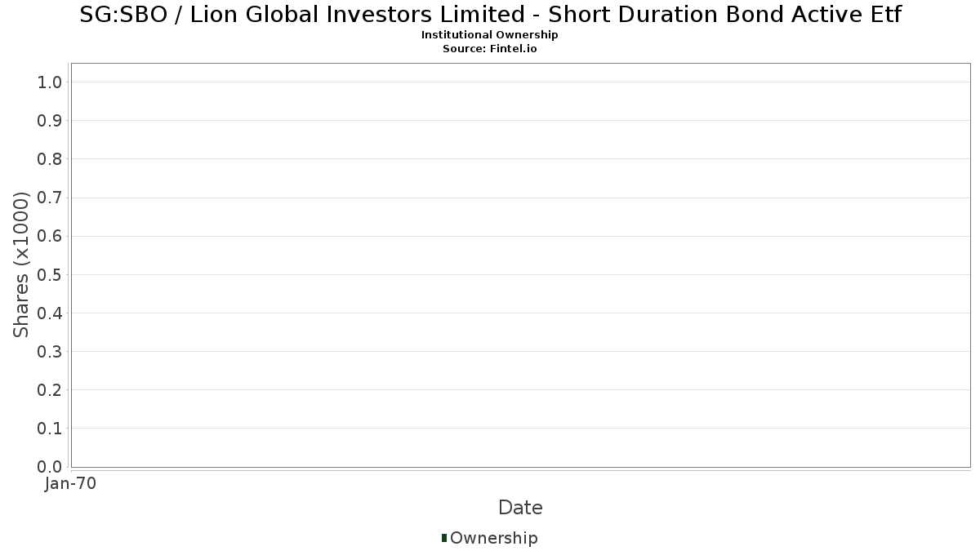Screen dimensions: 980x551
Task: Open the Source: Fintel.io link text
Action: 490,48
